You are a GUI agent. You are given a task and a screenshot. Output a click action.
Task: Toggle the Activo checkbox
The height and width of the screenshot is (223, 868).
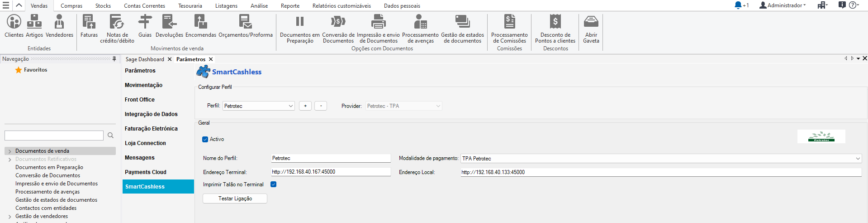click(205, 139)
